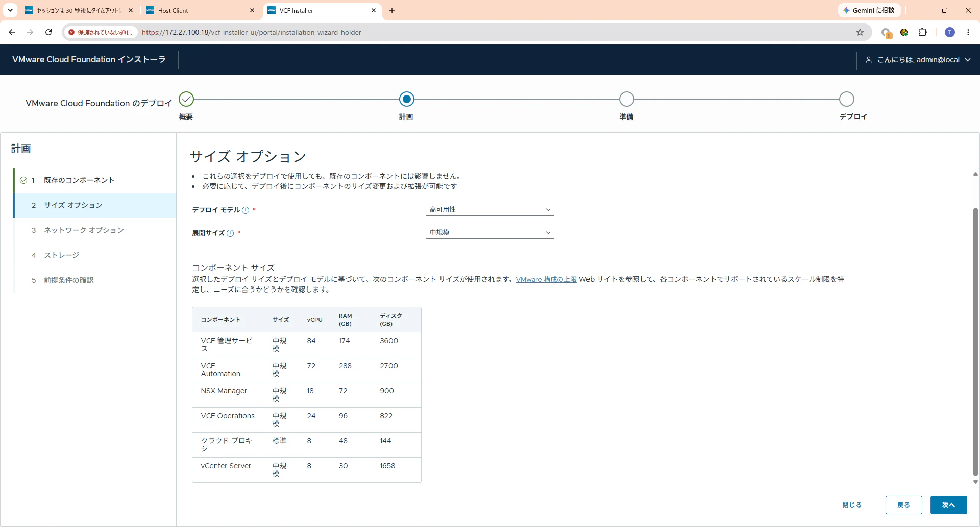
Task: Click the scrollbar up arrow
Action: (x=975, y=174)
